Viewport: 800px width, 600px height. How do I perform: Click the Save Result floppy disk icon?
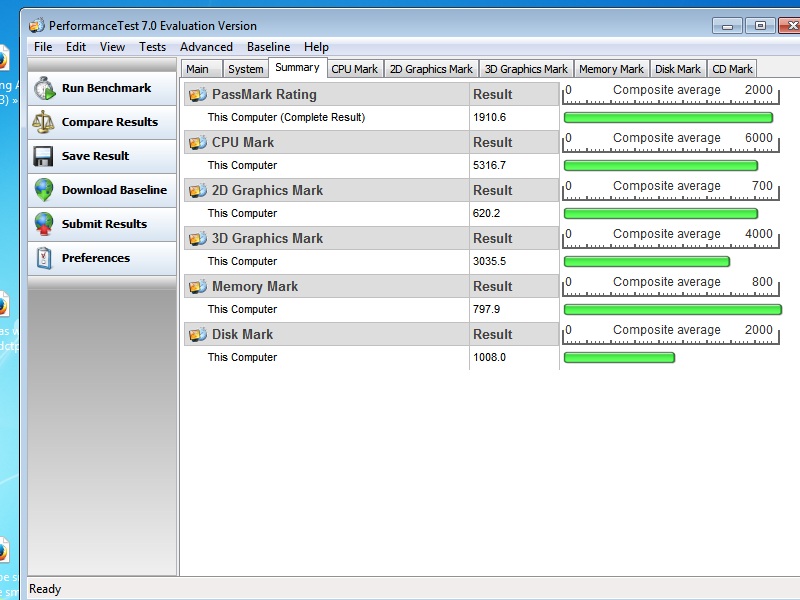43,156
